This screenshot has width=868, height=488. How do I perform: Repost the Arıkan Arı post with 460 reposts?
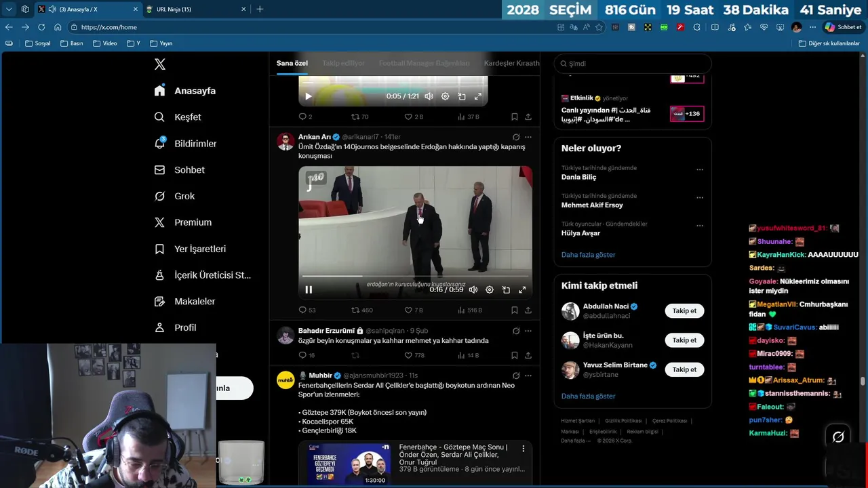[x=362, y=310]
